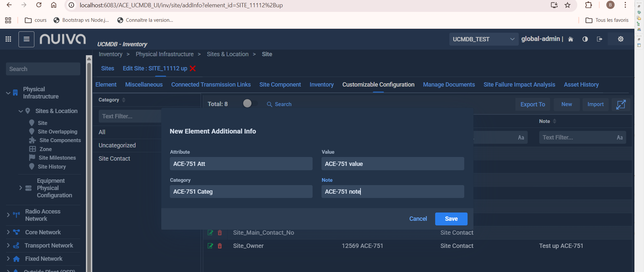
Task: Click the red X to close Edit Site tab
Action: (x=193, y=68)
